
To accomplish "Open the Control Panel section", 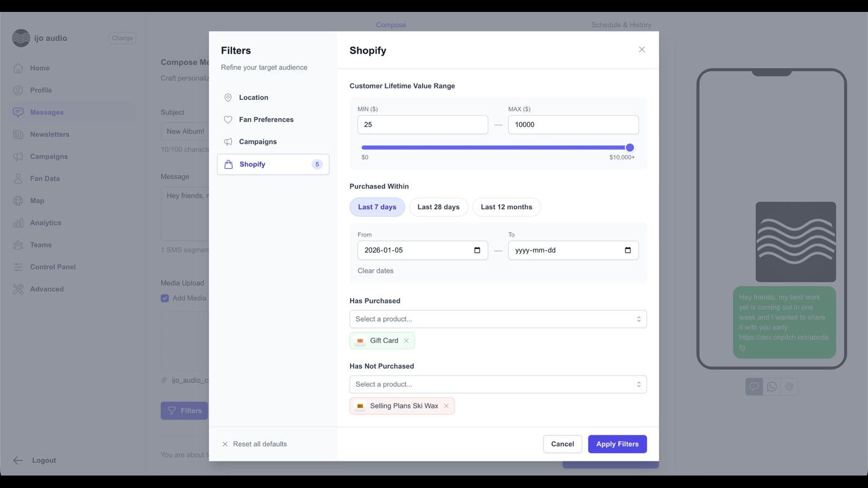I will (x=53, y=267).
